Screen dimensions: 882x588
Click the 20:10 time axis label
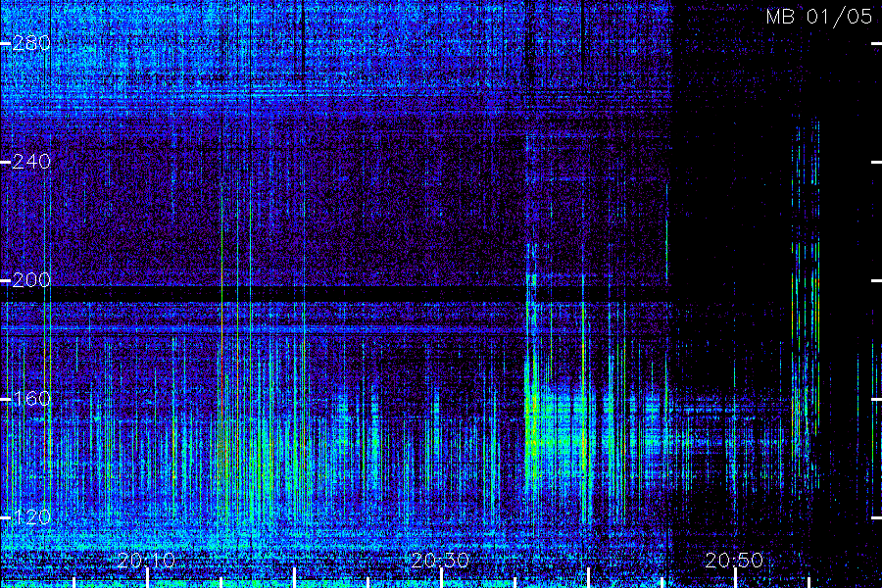click(x=146, y=561)
